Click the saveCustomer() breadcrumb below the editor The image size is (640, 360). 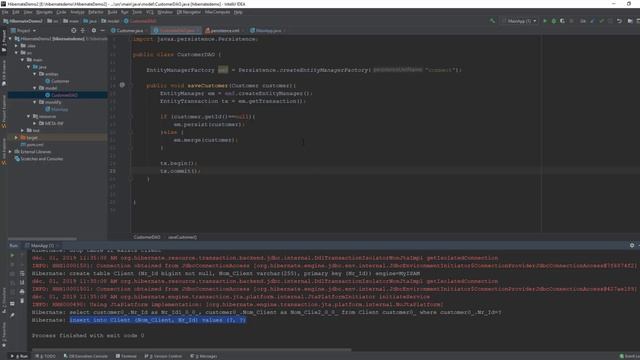click(x=182, y=237)
